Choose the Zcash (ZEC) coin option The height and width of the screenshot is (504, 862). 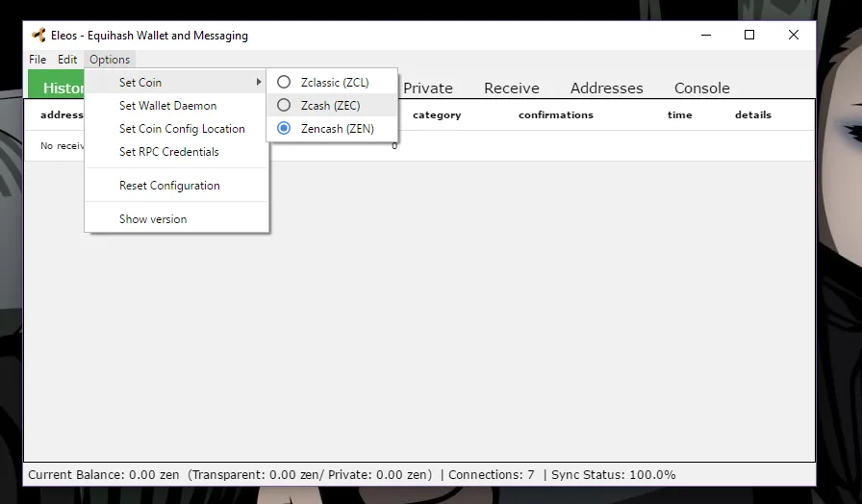(332, 106)
